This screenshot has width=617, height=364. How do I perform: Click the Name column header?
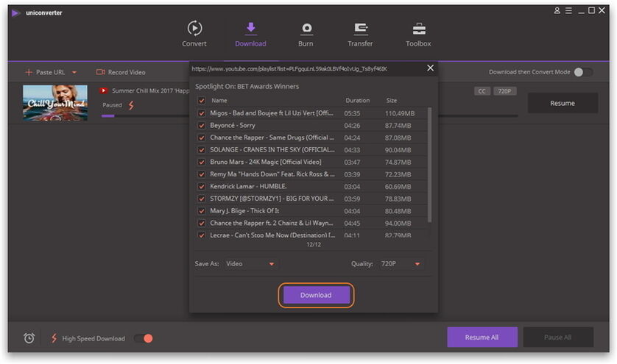tap(219, 101)
